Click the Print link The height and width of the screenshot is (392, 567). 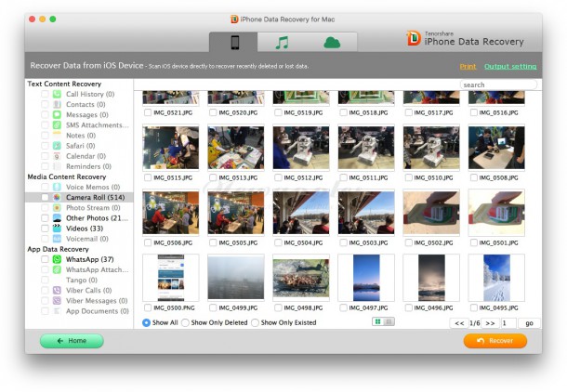point(468,67)
